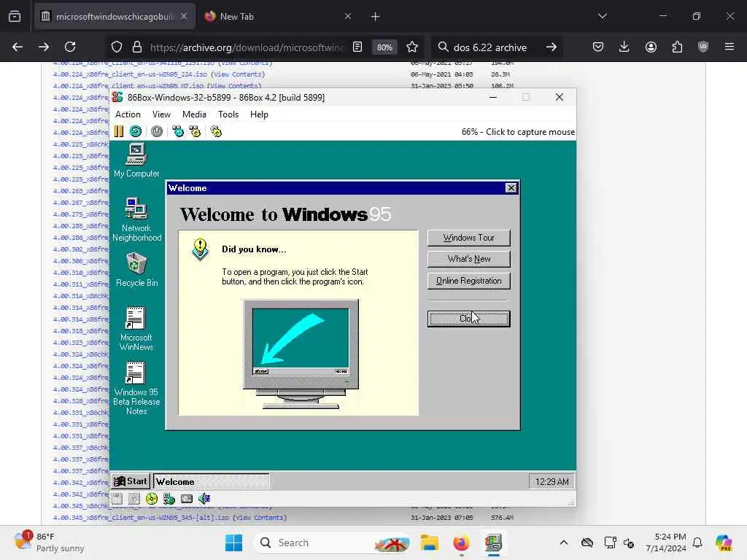Viewport: 747px width, 560px height.
Task: Click the Windows Tour button
Action: 469,238
